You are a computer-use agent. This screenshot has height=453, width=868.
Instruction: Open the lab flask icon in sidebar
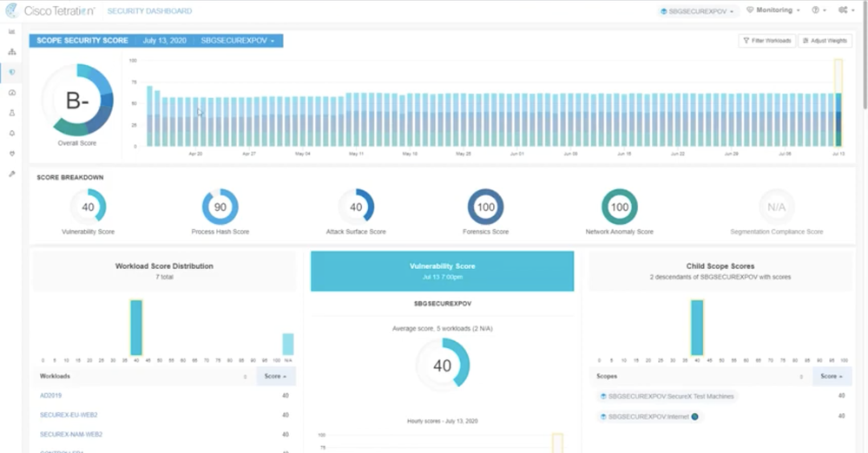tap(11, 113)
